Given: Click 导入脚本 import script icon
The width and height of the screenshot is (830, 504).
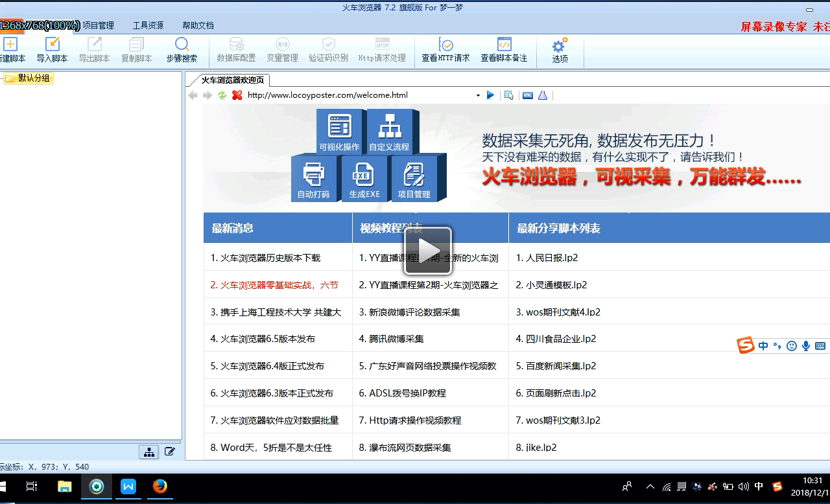Looking at the screenshot, I should click(52, 44).
